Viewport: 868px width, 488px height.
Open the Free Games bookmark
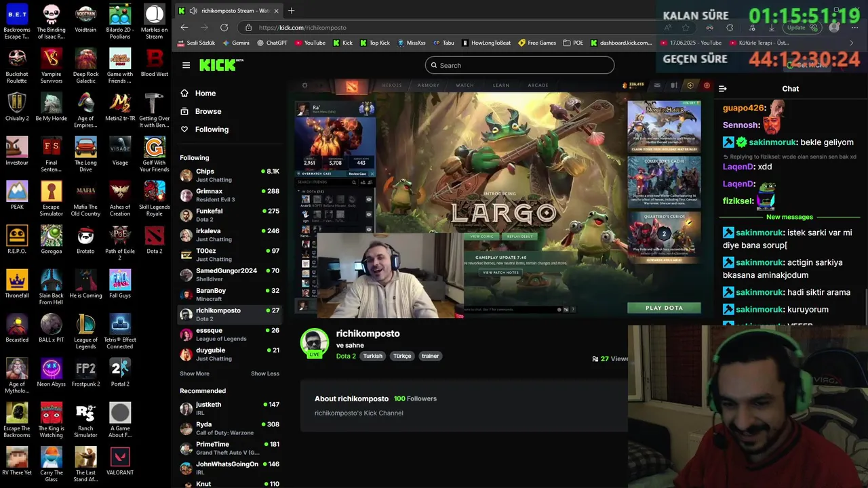pyautogui.click(x=538, y=43)
